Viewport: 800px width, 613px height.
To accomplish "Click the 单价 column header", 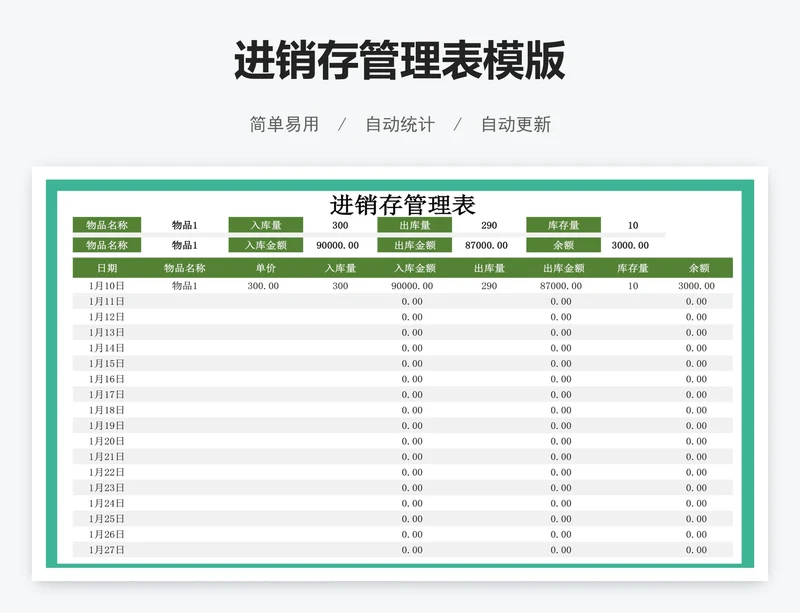I will click(x=266, y=268).
